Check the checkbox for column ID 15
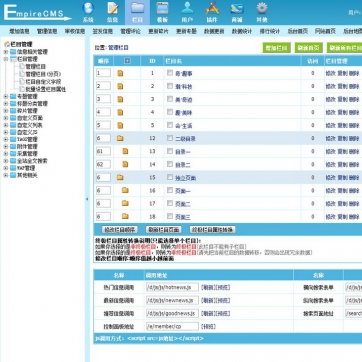 coord(170,177)
